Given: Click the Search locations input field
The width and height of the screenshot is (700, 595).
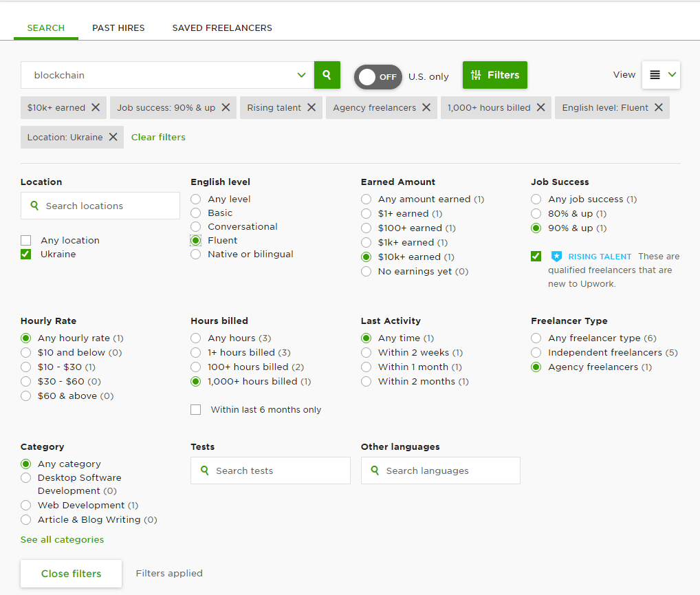Looking at the screenshot, I should coord(100,206).
